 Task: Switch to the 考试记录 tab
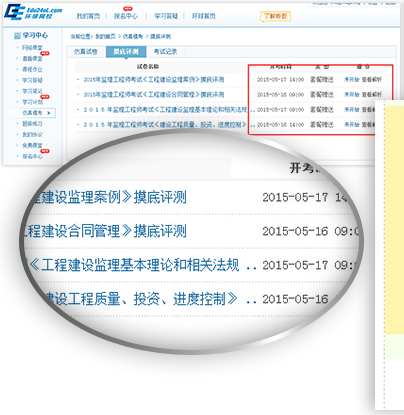click(x=165, y=52)
